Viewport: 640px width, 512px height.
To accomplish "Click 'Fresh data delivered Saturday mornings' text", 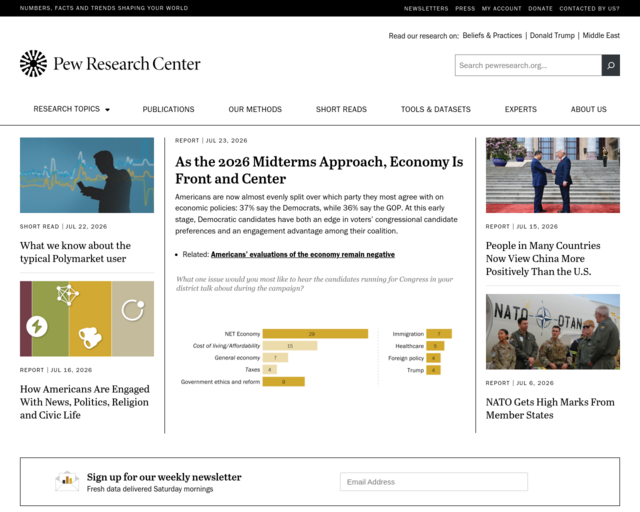I will (150, 489).
